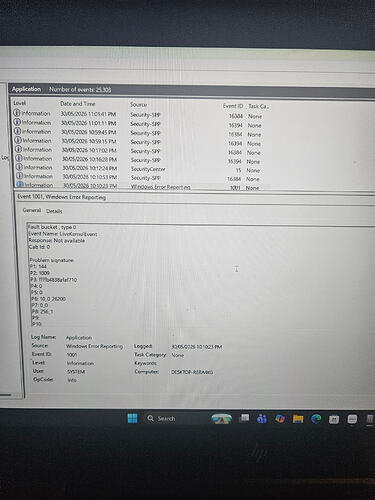This screenshot has height=500, width=375.
Task: Click the Source value 'Windows Error Reporting' in details
Action: (95, 346)
